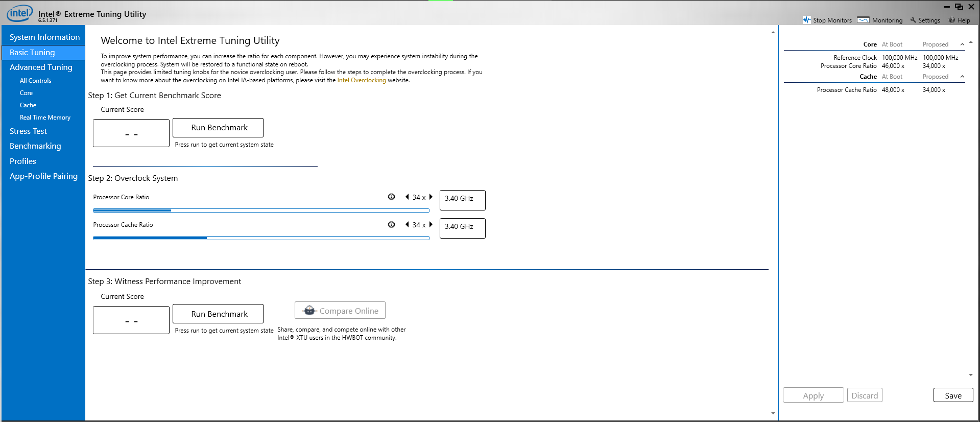Viewport: 980px width, 422px height.
Task: Click Processor Core Ratio label in summary panel
Action: tap(849, 66)
